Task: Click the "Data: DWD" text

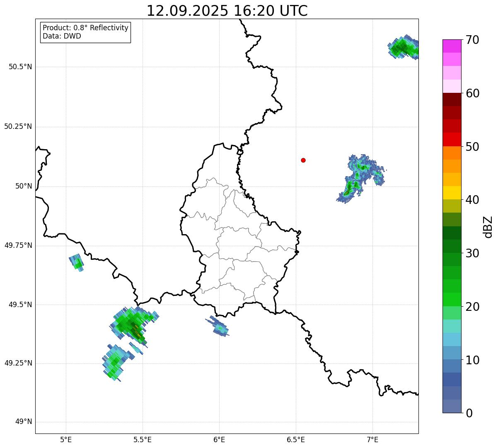Action: point(62,36)
